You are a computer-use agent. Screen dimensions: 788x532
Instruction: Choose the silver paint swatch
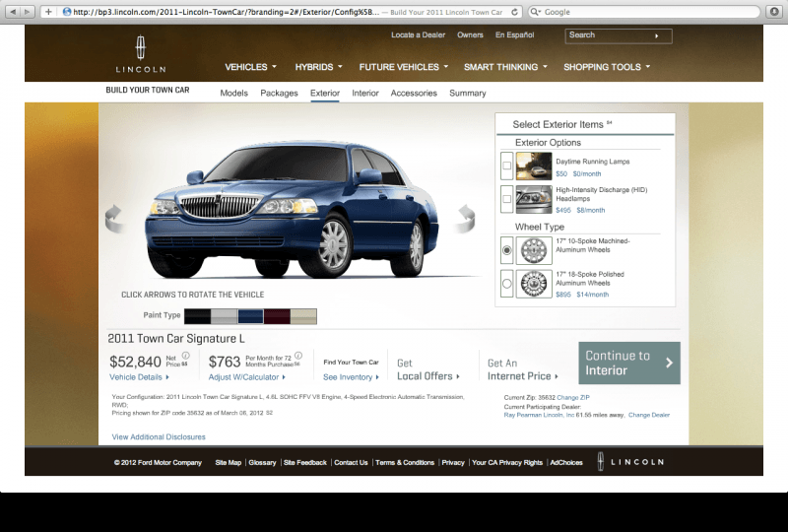click(x=224, y=316)
